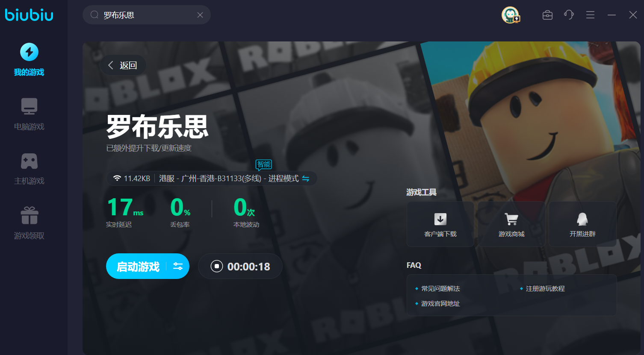Stop acceleration timer button
This screenshot has width=644, height=355.
(217, 267)
